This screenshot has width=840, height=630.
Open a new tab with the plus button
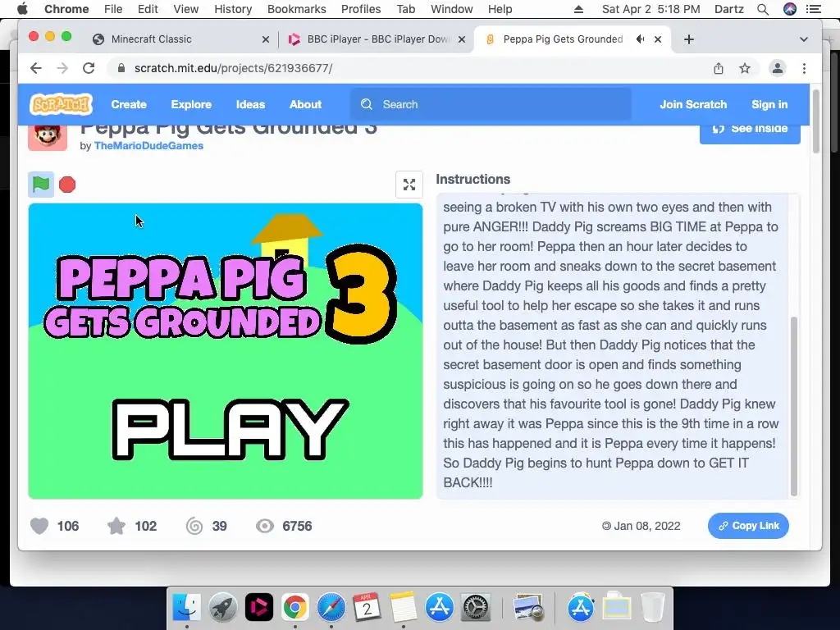tap(689, 39)
